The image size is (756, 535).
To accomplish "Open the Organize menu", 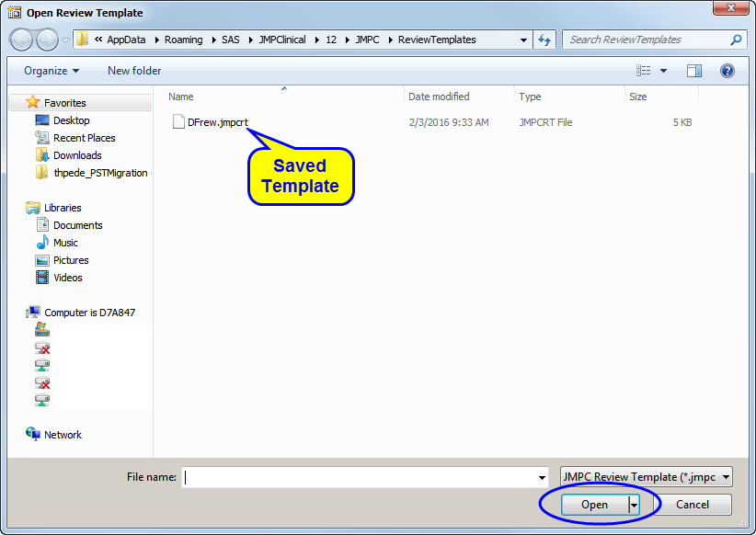I will (52, 71).
